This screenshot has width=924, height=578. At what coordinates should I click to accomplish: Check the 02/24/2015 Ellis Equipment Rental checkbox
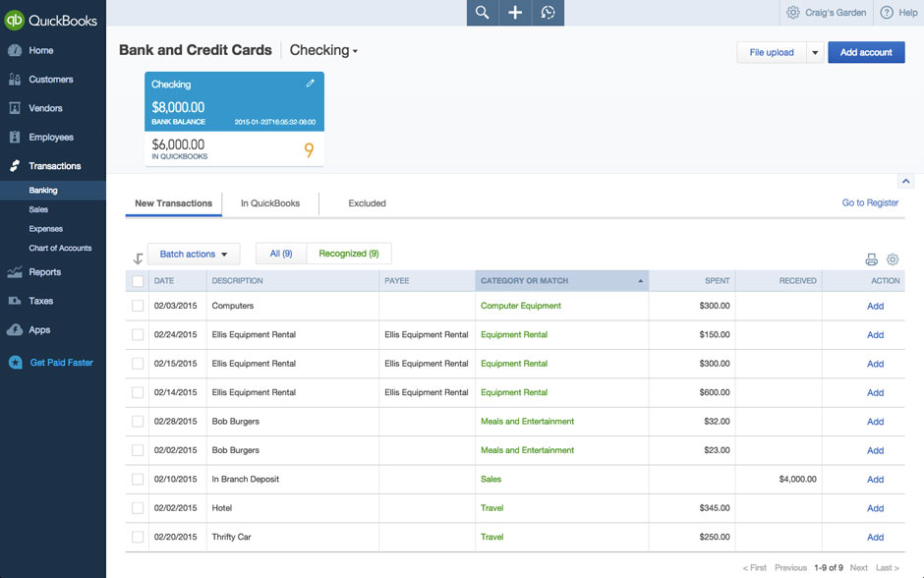(138, 334)
